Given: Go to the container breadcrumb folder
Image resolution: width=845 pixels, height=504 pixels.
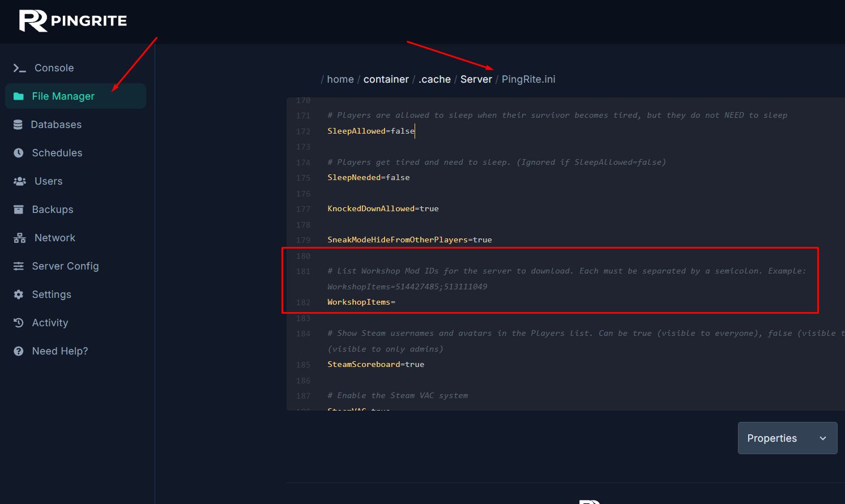Looking at the screenshot, I should pos(386,79).
